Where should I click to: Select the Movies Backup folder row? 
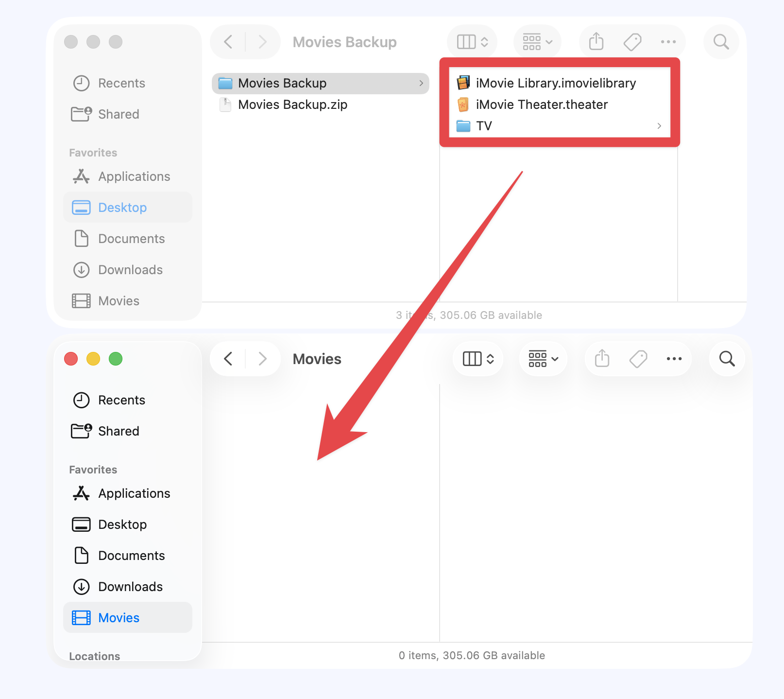click(321, 83)
